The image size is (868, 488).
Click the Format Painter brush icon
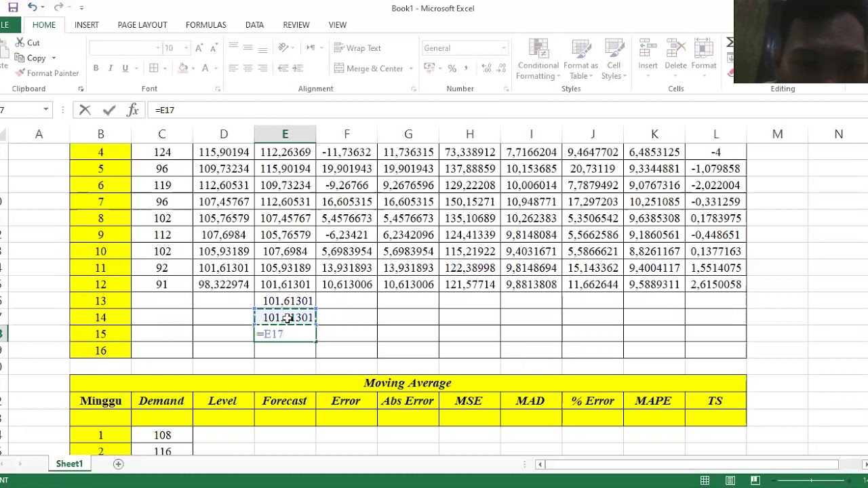tap(20, 73)
